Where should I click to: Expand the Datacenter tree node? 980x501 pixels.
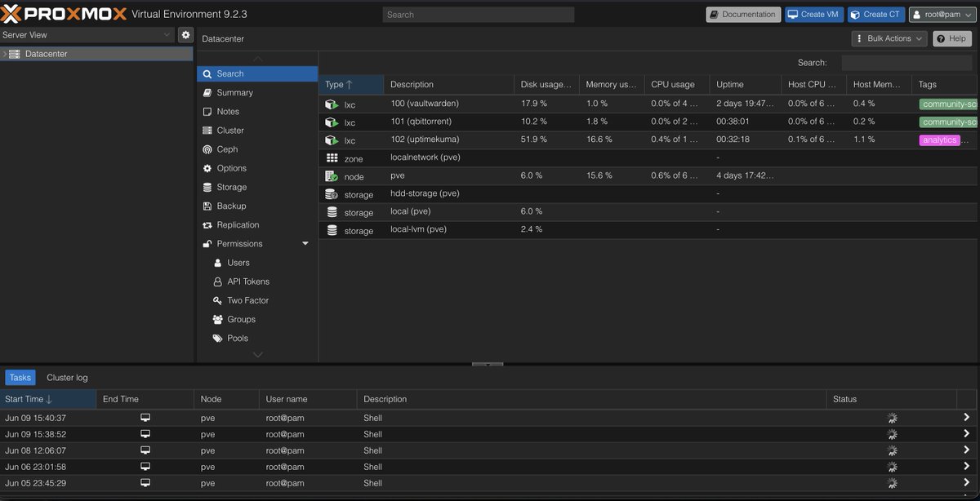[x=4, y=54]
